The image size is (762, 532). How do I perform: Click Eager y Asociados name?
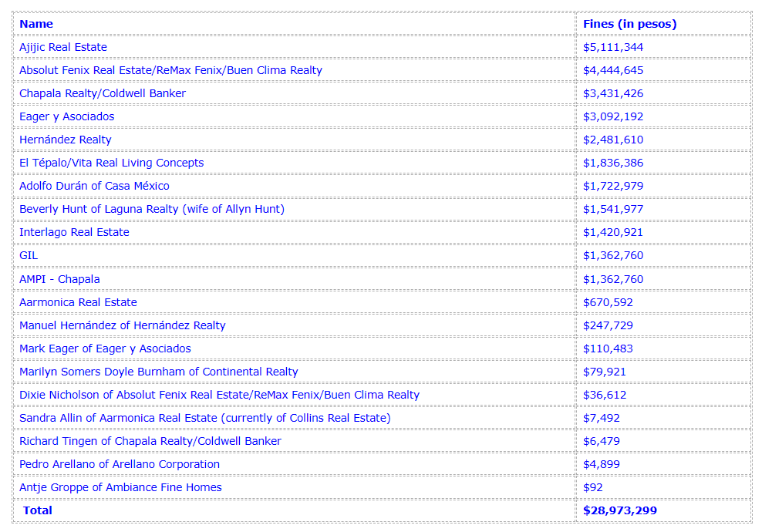[x=67, y=116]
